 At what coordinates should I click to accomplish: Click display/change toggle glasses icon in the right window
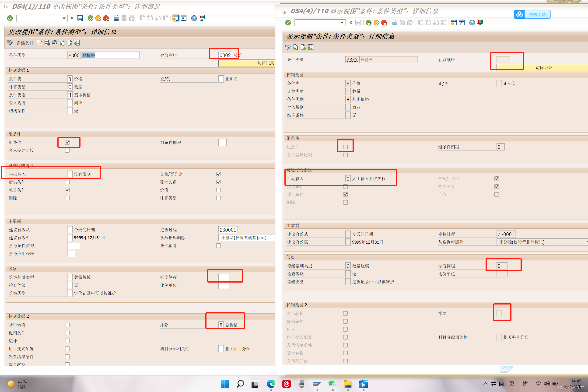pos(288,47)
